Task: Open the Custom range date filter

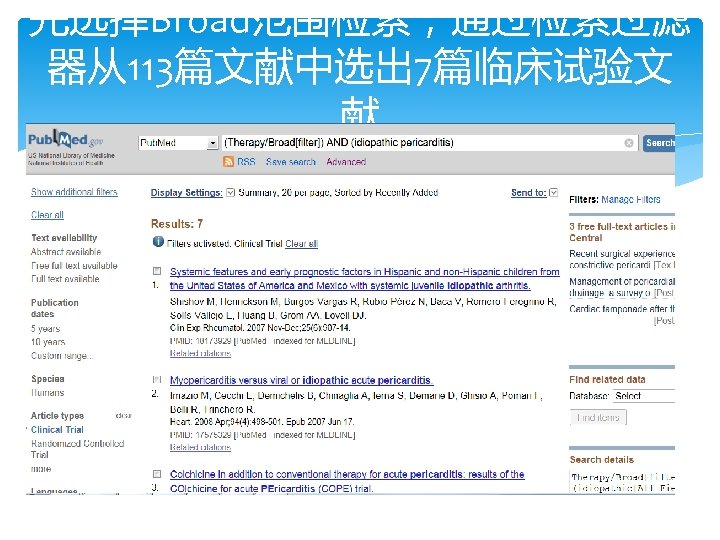Action: 62,356
